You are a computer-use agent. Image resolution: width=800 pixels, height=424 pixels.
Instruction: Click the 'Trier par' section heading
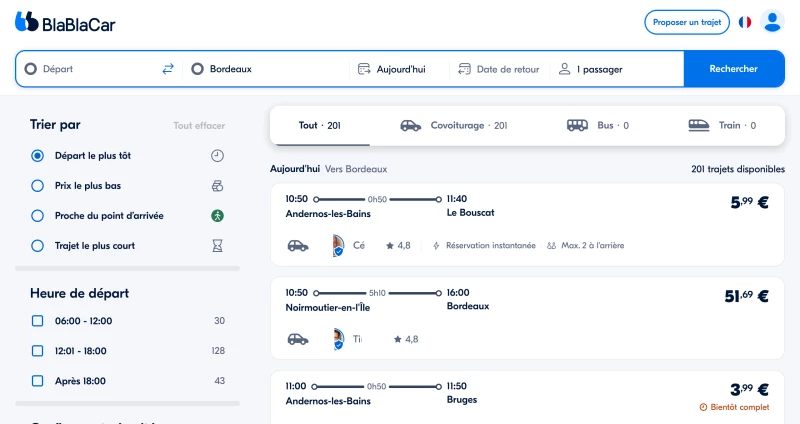[55, 125]
